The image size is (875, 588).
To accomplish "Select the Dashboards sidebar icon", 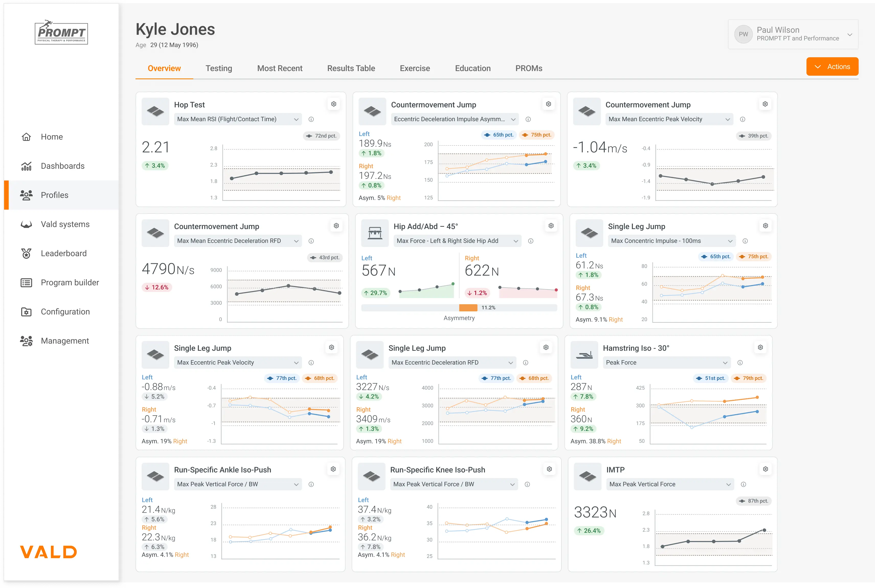I will tap(26, 166).
